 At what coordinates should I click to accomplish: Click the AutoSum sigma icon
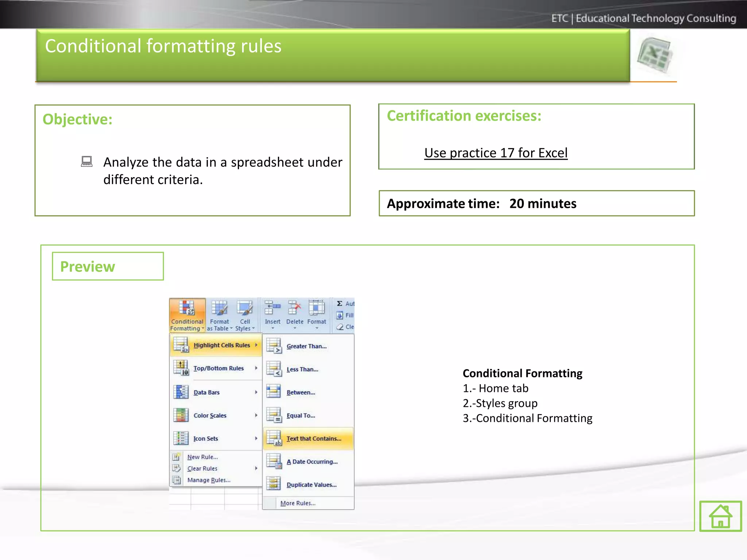pyautogui.click(x=340, y=303)
